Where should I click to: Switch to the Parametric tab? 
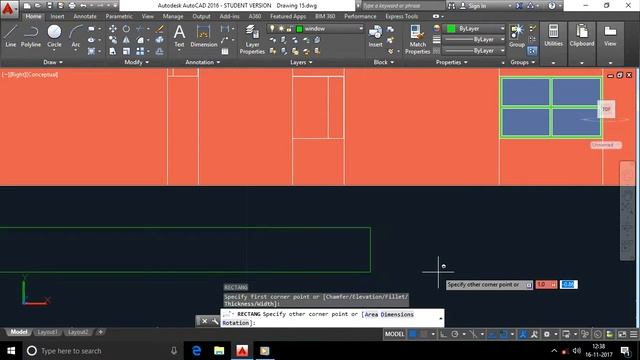pos(119,16)
